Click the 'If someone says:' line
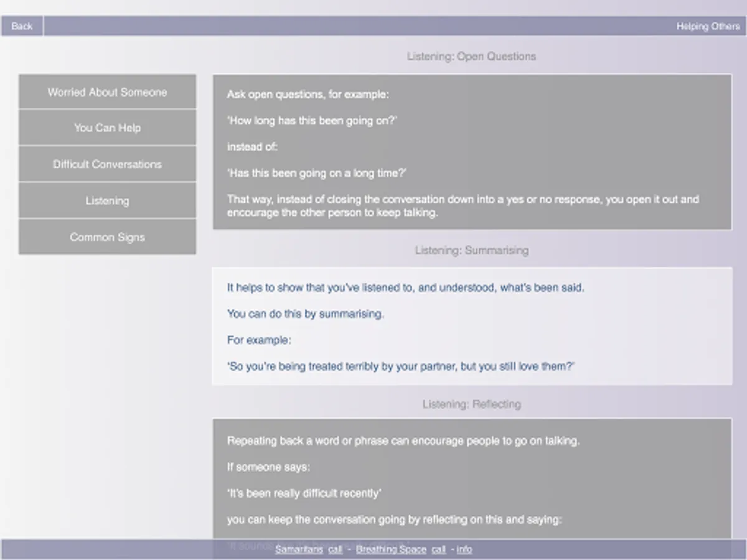This screenshot has width=747, height=560. [268, 467]
